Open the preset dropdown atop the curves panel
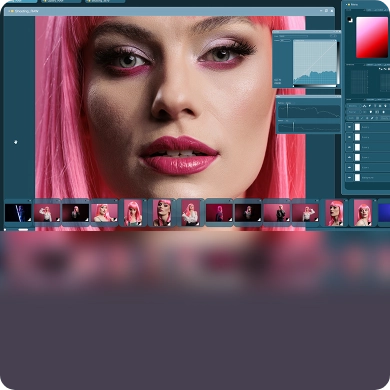 point(294,36)
